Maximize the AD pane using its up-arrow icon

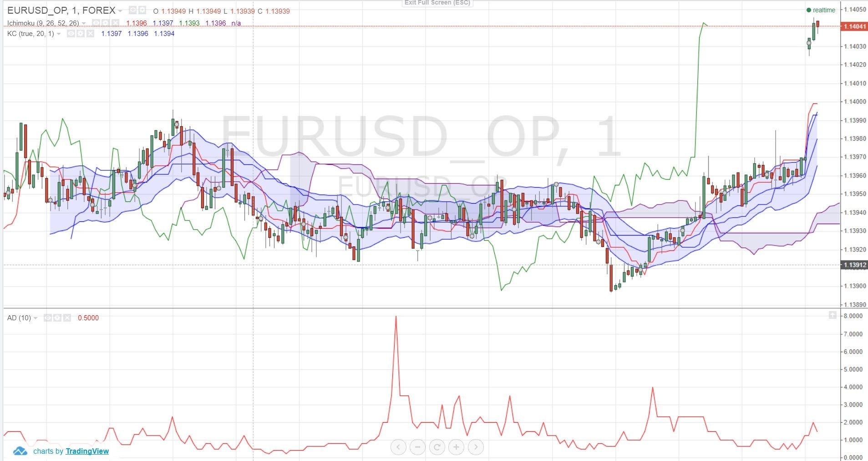832,315
